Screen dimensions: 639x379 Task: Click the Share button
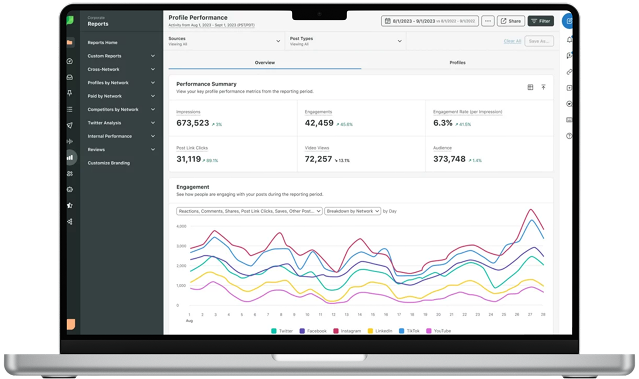click(x=511, y=21)
